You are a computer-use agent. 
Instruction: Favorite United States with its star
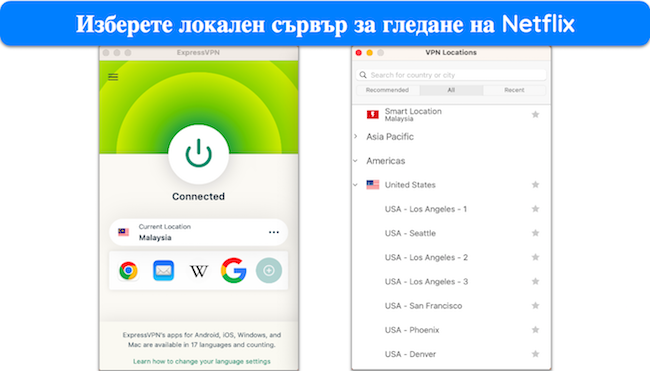point(535,185)
